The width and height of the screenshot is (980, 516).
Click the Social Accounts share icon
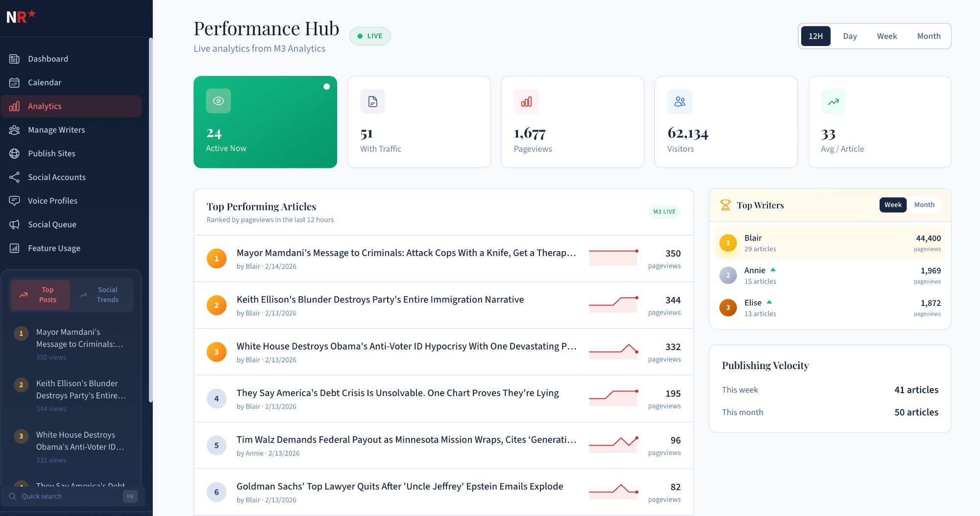[14, 177]
